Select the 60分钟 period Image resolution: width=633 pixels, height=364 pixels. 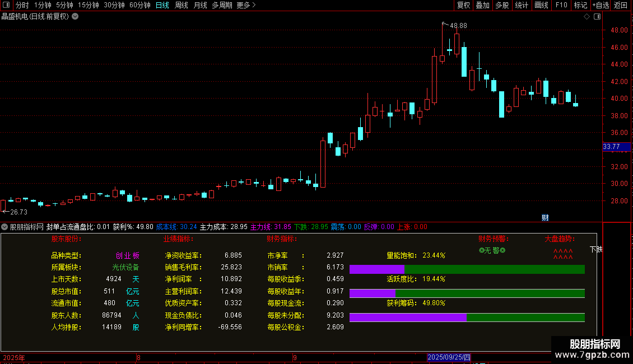(140, 5)
